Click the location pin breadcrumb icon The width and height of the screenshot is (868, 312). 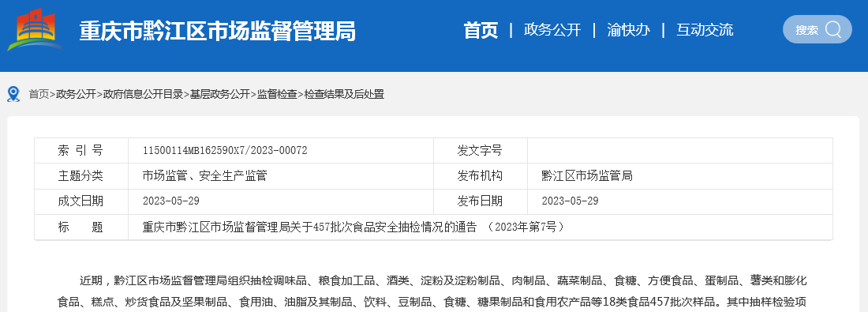coord(14,94)
